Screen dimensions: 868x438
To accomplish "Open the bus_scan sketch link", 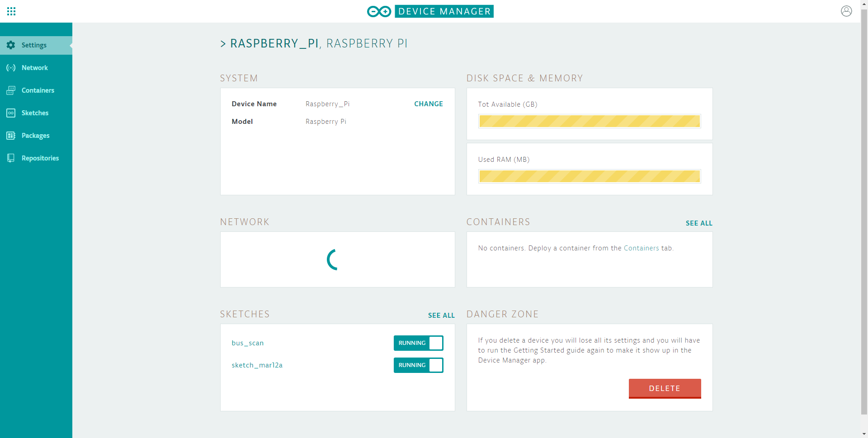I will coord(248,343).
